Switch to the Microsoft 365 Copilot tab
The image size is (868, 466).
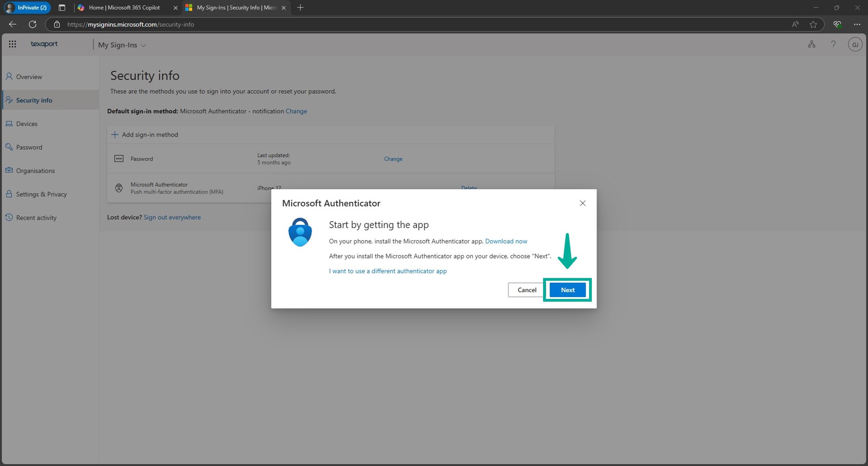[124, 7]
